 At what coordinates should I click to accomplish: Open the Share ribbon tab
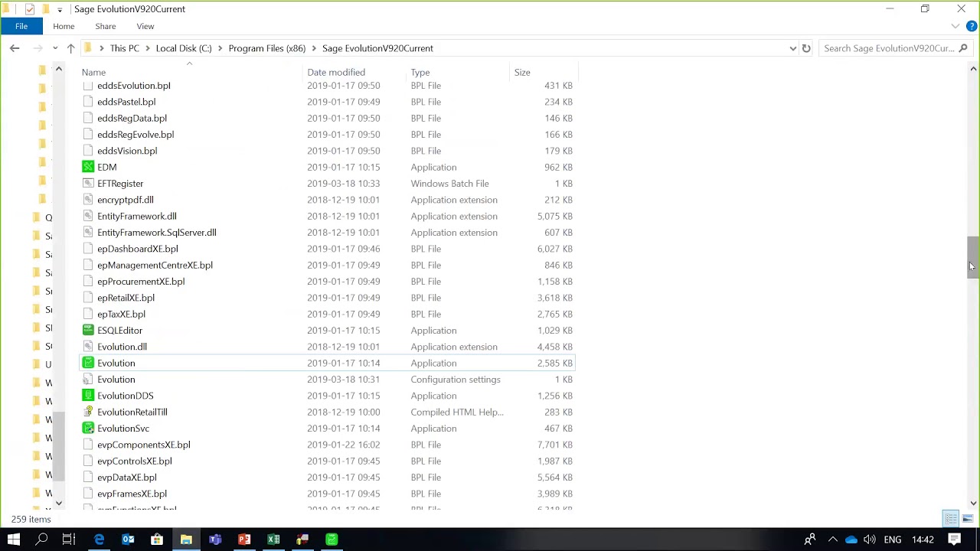[106, 26]
